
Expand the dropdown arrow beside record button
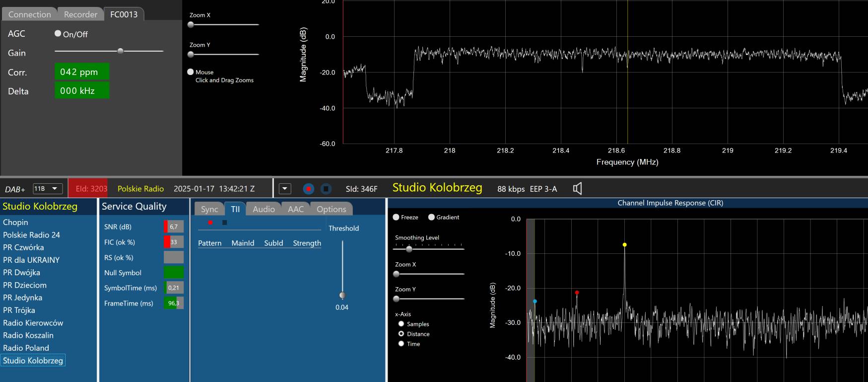pos(285,189)
